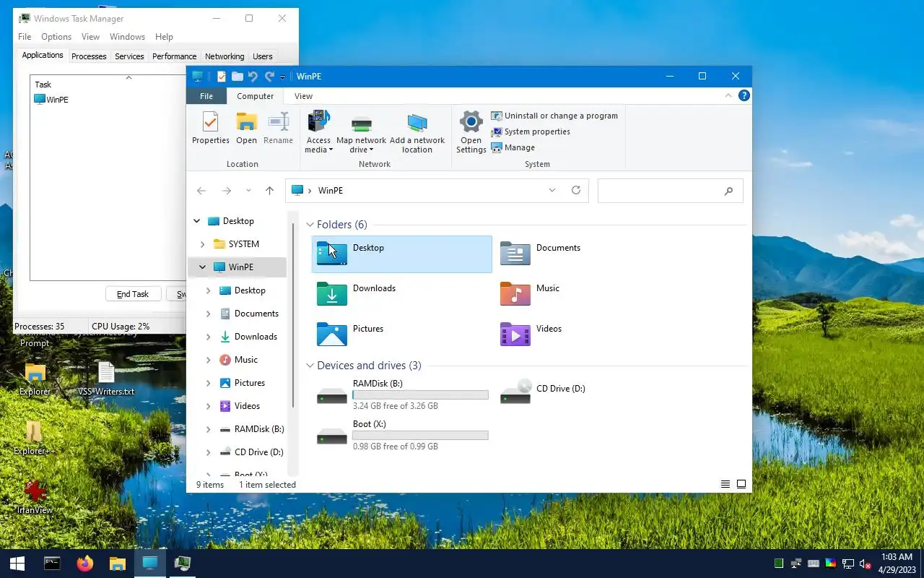Open the File ribbon tab
The width and height of the screenshot is (924, 578).
point(206,96)
